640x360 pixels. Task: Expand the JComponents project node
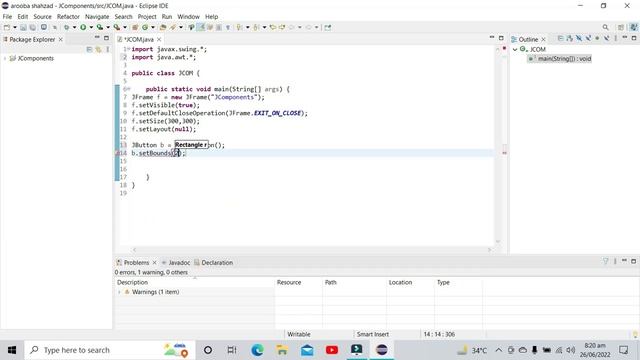pos(5,58)
